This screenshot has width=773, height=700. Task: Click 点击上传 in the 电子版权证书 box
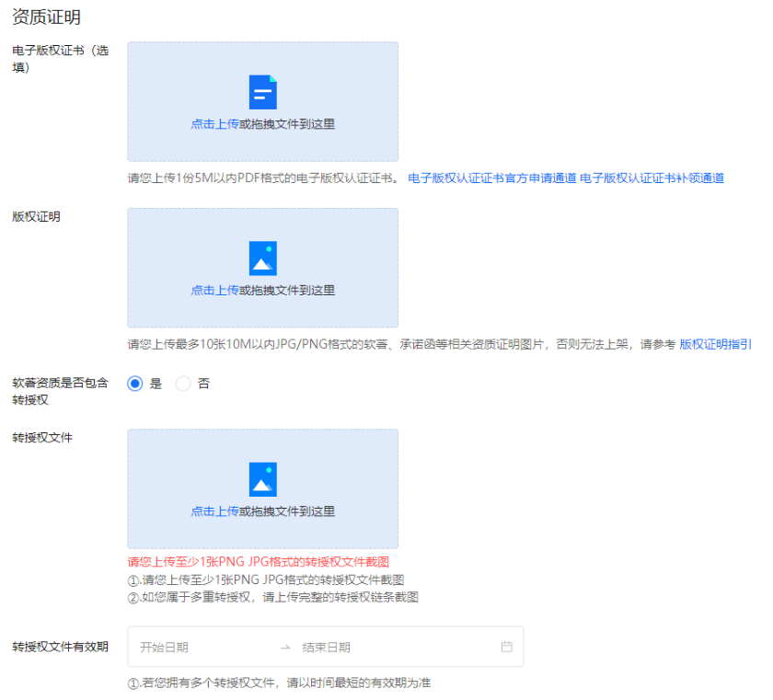[214, 124]
